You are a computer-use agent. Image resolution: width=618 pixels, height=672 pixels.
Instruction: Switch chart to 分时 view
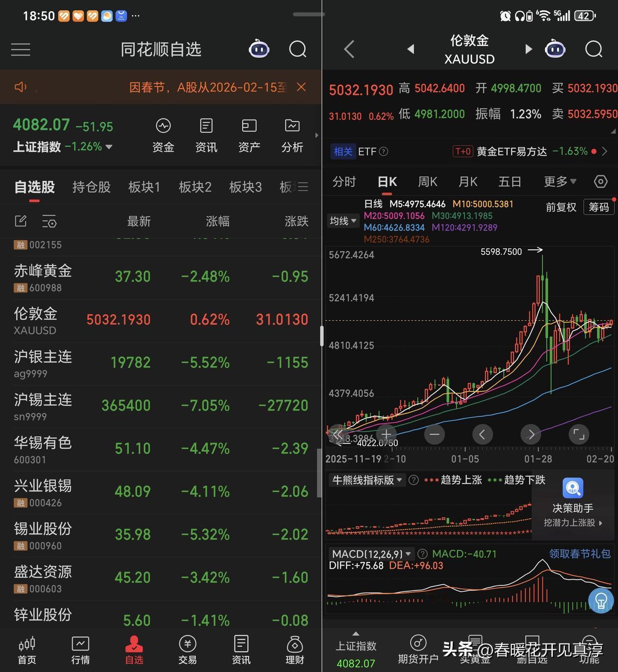point(344,182)
